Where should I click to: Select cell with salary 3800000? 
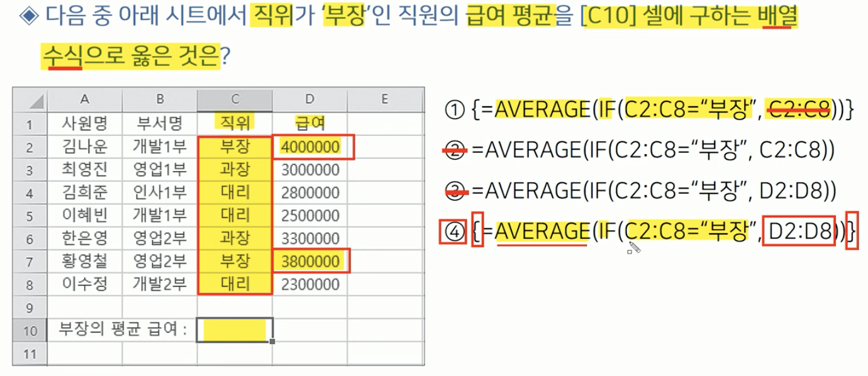coord(311,261)
